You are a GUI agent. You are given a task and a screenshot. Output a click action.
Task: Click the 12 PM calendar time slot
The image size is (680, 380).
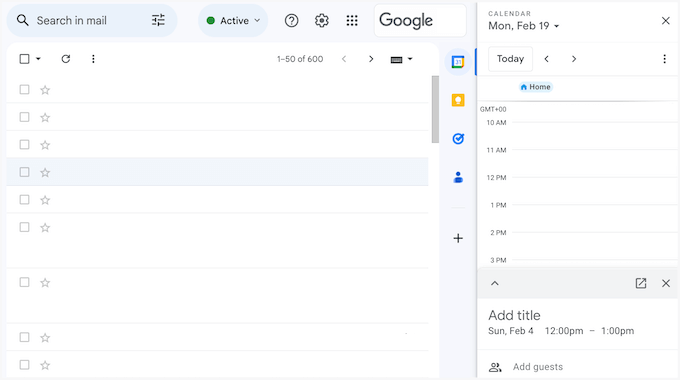(x=595, y=191)
